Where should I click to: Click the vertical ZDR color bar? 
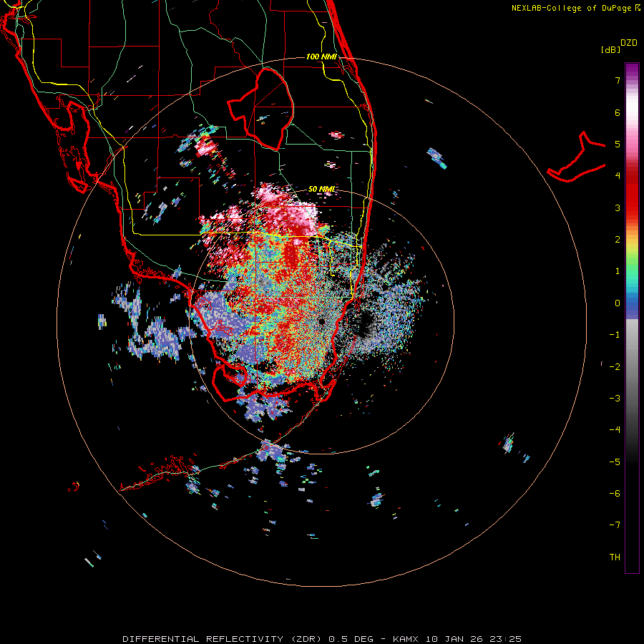[x=632, y=318]
